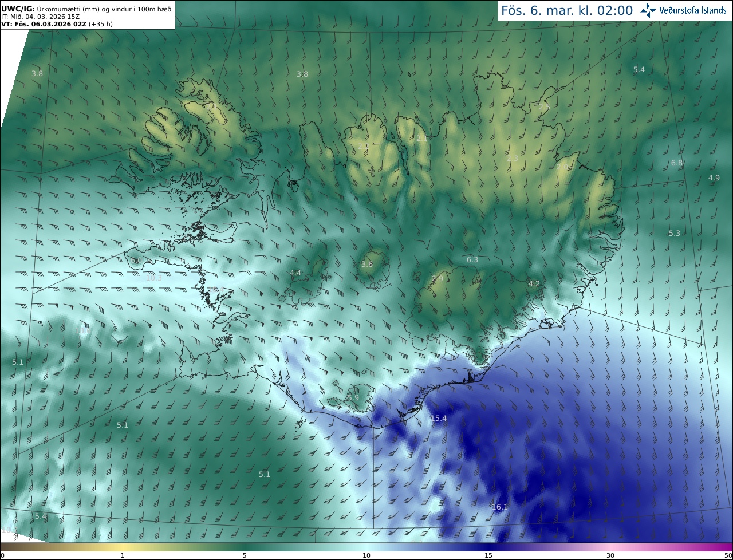Click the 16.1 value on the map
Viewport: 733px width, 560px height.
[500, 507]
